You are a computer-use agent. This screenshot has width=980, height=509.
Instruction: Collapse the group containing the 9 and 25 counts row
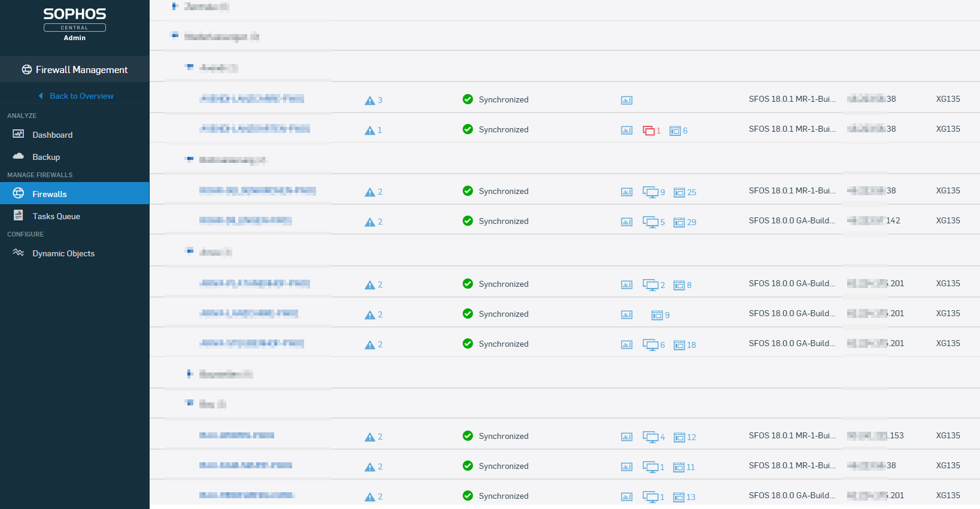click(x=190, y=159)
